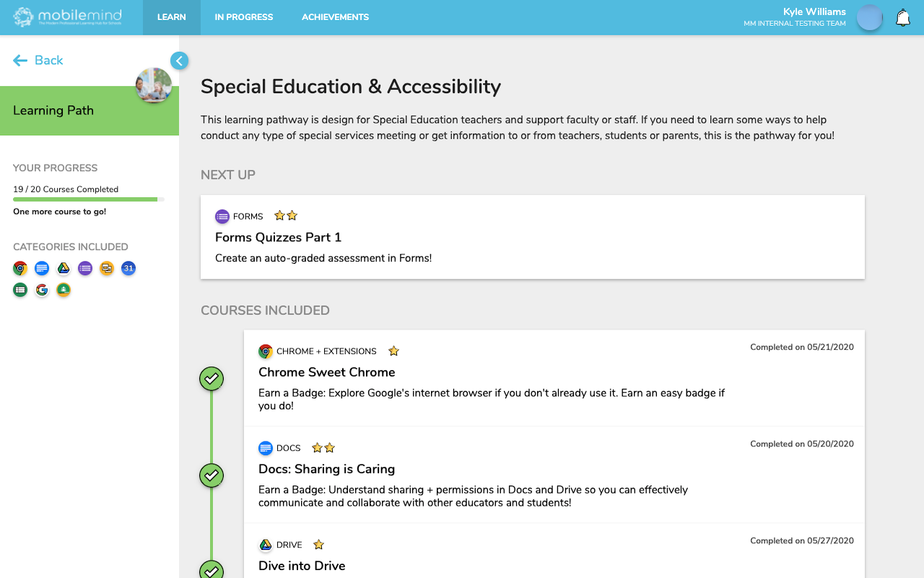This screenshot has height=578, width=924.
Task: Click the Learning Path thumbnail image
Action: [154, 85]
